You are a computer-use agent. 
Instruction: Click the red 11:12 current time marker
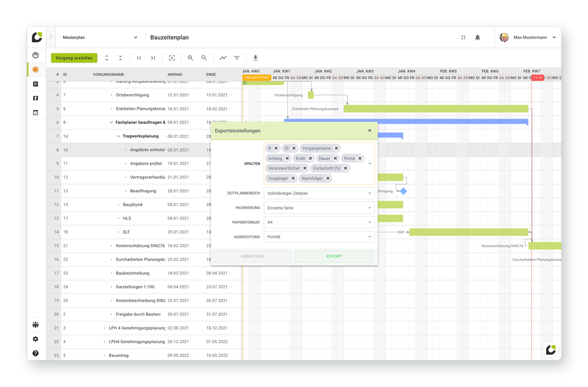coord(537,78)
